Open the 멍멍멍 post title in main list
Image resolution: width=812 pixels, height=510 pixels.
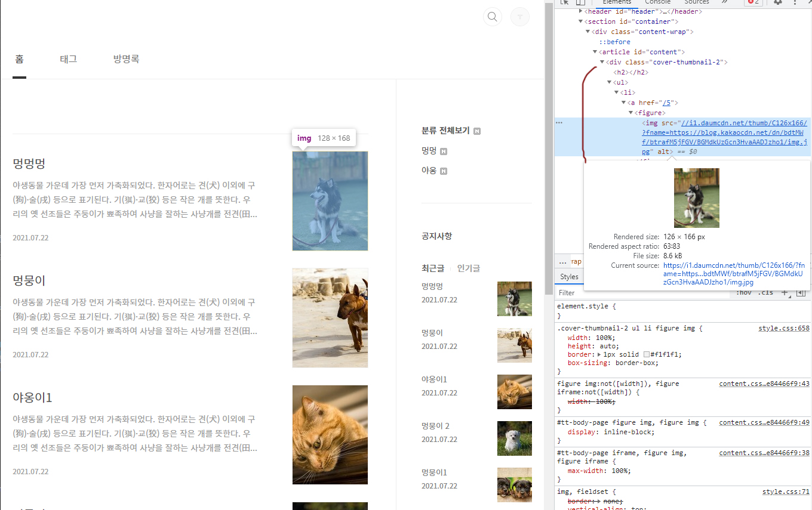[x=29, y=163]
